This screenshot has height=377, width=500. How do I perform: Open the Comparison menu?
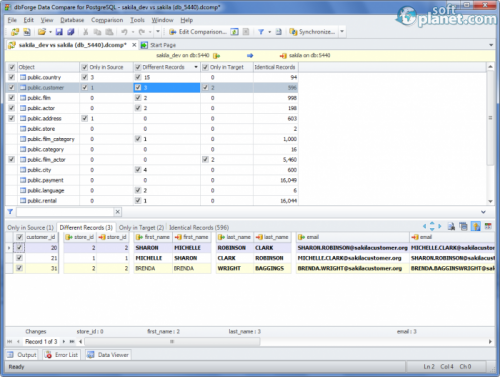[x=107, y=20]
